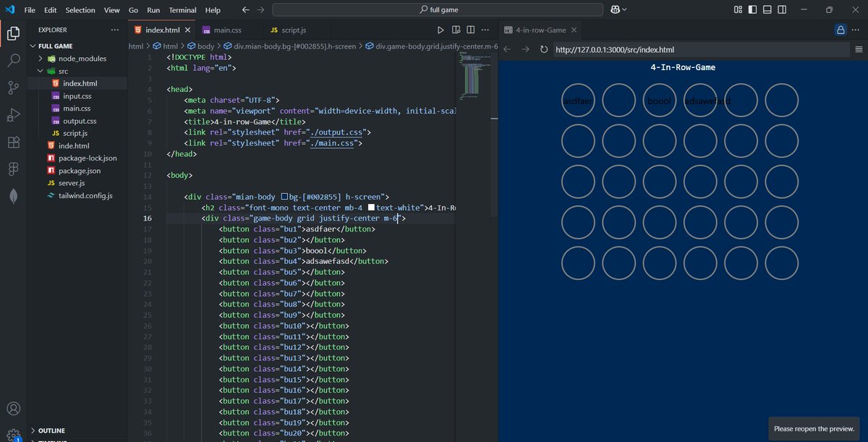This screenshot has width=868, height=442.
Task: Open the Run and Debug view
Action: tap(13, 114)
